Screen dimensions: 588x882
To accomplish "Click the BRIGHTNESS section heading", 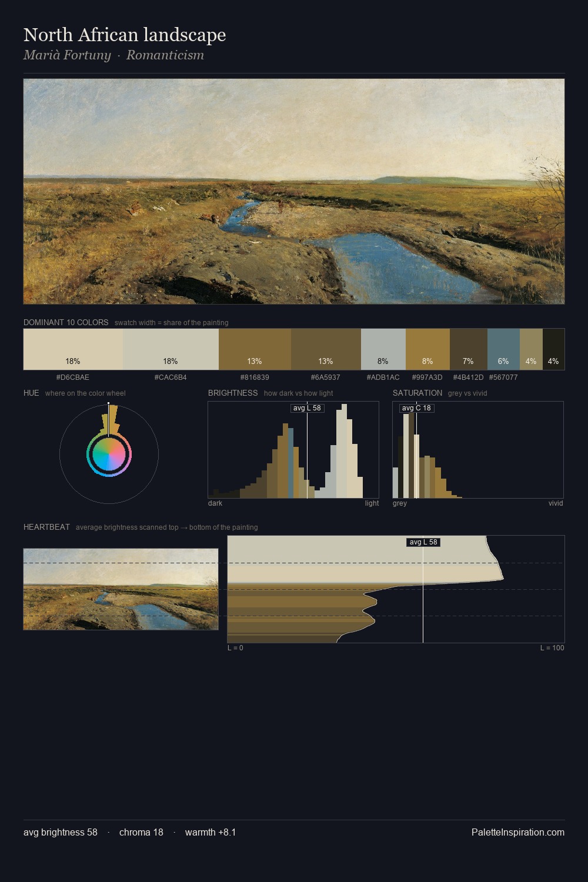I will [233, 393].
